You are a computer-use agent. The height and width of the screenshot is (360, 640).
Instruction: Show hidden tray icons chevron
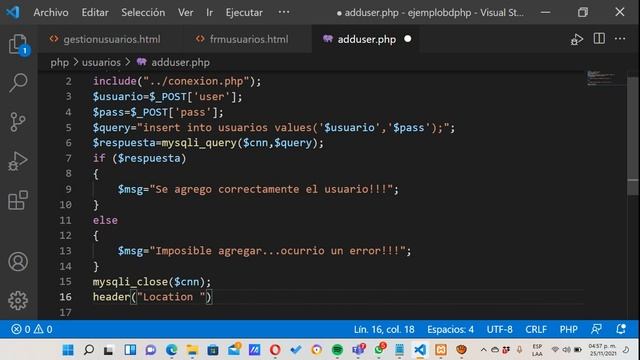click(x=484, y=350)
